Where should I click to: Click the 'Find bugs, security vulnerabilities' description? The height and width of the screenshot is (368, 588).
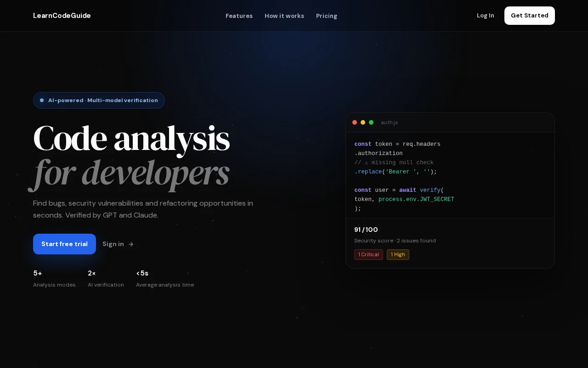click(x=143, y=209)
